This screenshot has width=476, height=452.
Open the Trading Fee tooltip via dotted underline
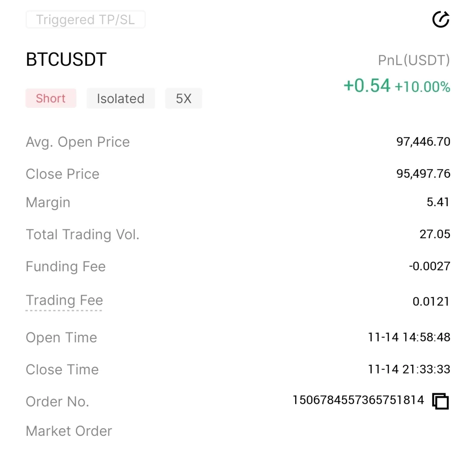coord(64,301)
